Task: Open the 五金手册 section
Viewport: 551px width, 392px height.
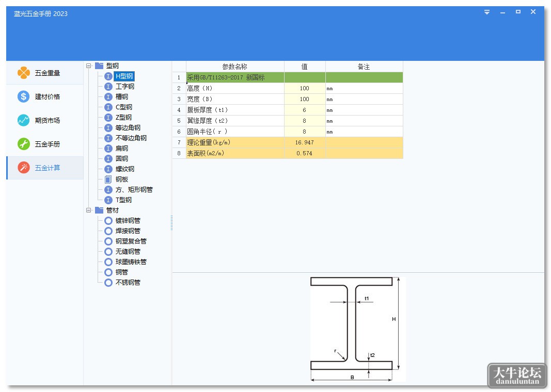Action: click(45, 144)
